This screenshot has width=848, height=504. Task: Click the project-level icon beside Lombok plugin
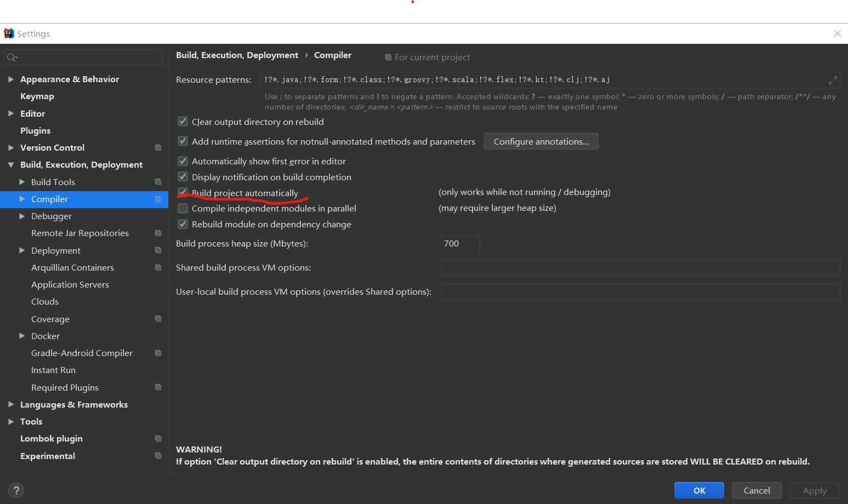coord(158,439)
